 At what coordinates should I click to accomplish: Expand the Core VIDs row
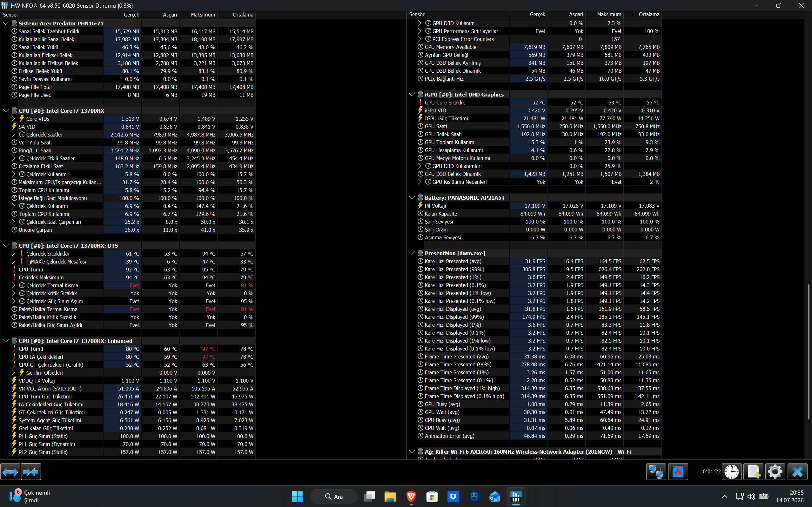tap(13, 119)
